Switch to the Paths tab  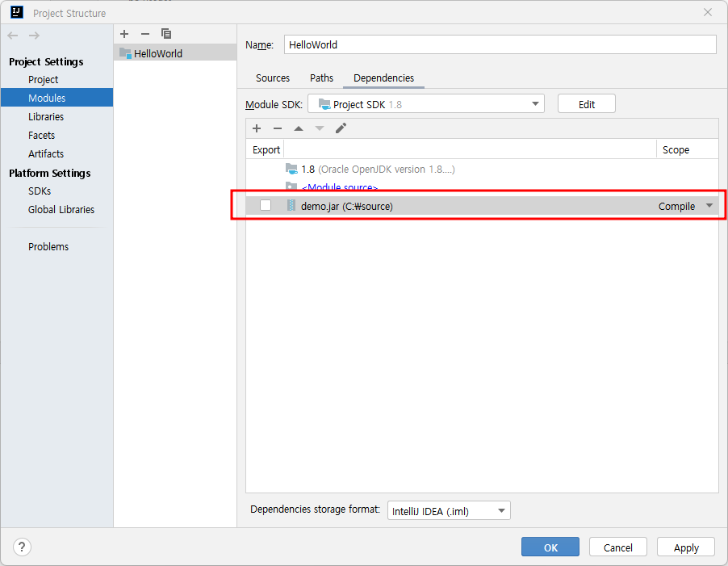[x=321, y=78]
